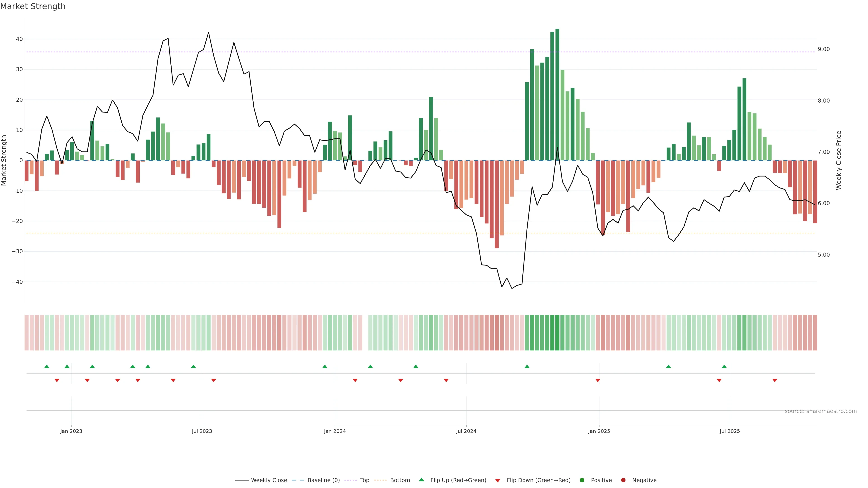Click the Jul 2024 x-axis label
The image size is (868, 488).
(x=466, y=431)
